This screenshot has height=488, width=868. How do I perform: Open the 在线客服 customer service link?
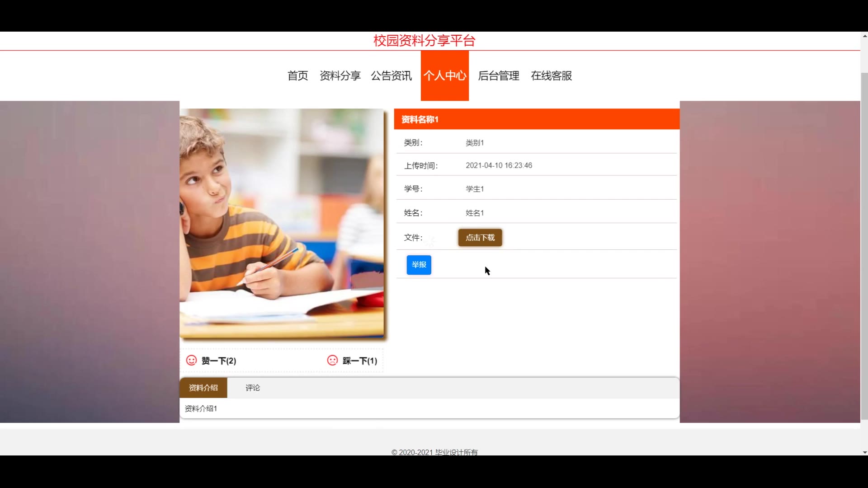click(x=551, y=75)
